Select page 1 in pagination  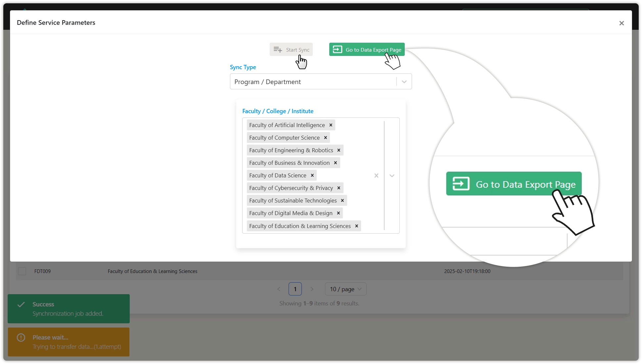tap(295, 289)
